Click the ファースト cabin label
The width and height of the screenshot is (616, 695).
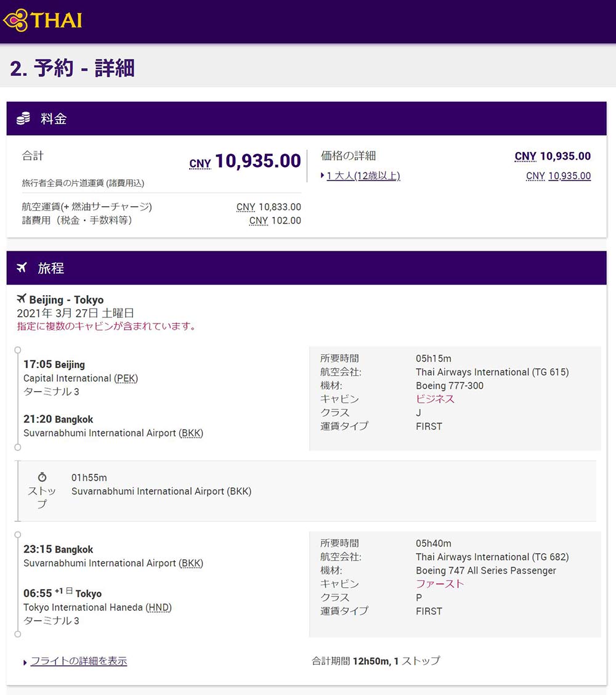click(x=440, y=583)
